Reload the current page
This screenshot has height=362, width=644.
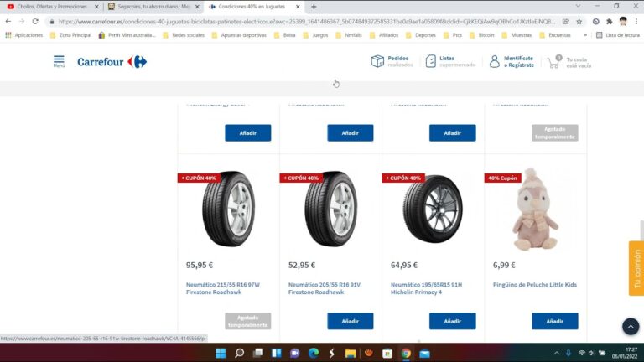35,21
